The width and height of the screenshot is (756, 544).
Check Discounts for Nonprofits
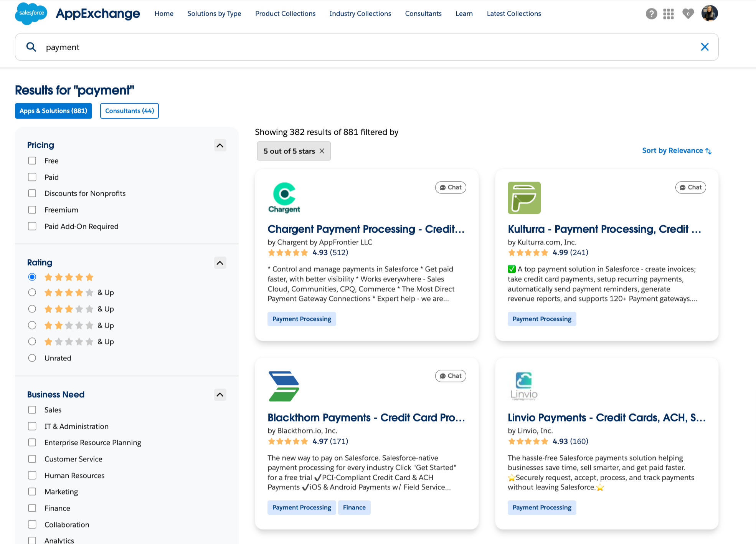click(x=32, y=193)
